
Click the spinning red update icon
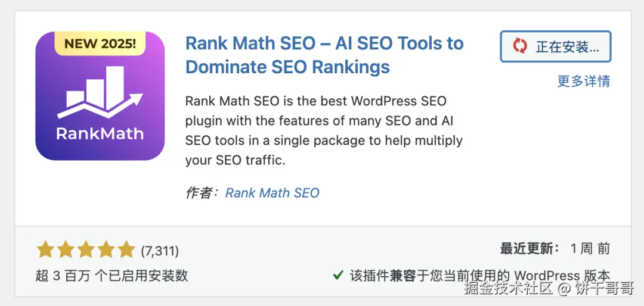pos(520,46)
